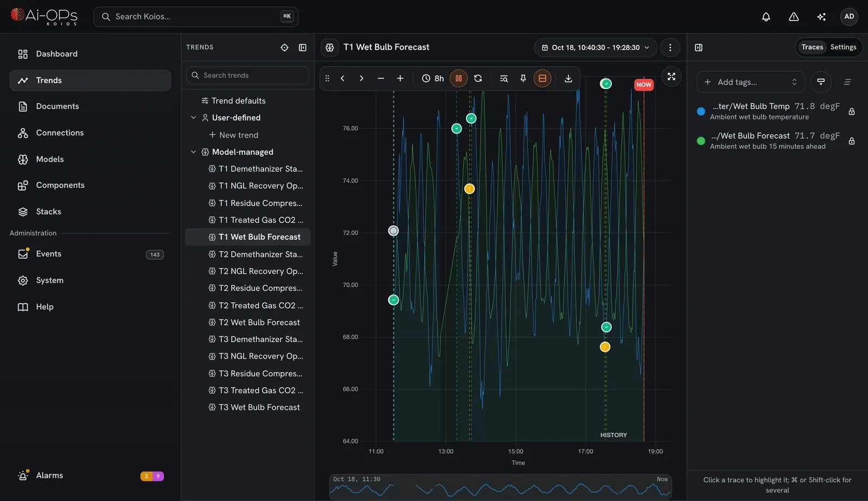Open the AD user avatar
The width and height of the screenshot is (868, 501).
[849, 17]
